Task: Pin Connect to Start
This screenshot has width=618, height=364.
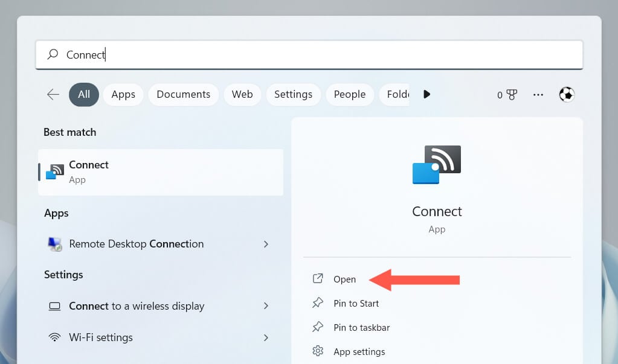Action: coord(356,303)
